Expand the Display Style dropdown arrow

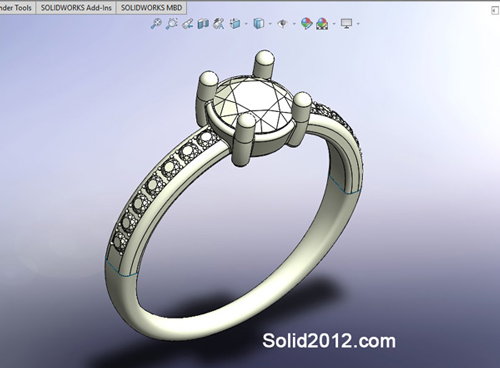click(270, 24)
